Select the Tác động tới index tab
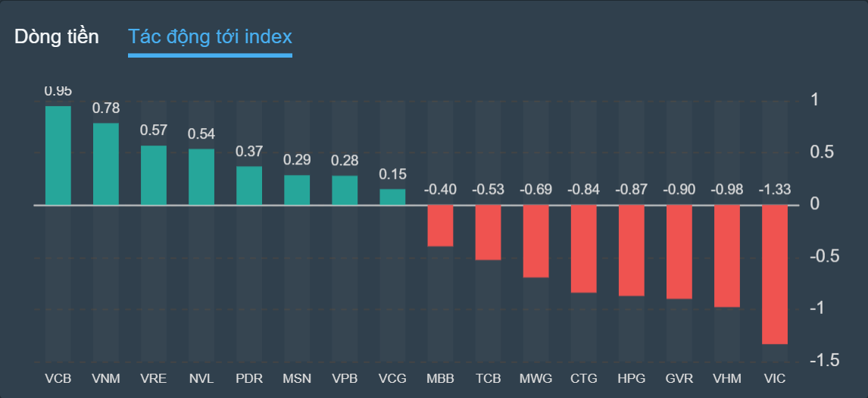 pyautogui.click(x=210, y=37)
